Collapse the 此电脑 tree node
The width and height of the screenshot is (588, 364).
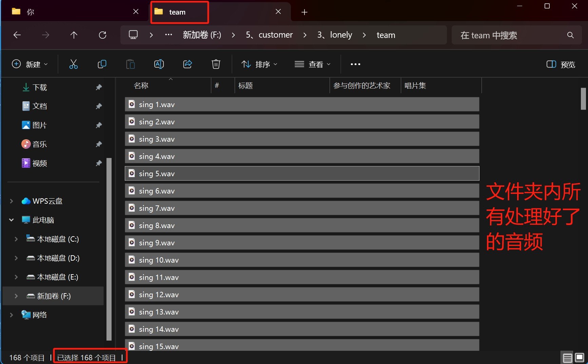pyautogui.click(x=12, y=220)
